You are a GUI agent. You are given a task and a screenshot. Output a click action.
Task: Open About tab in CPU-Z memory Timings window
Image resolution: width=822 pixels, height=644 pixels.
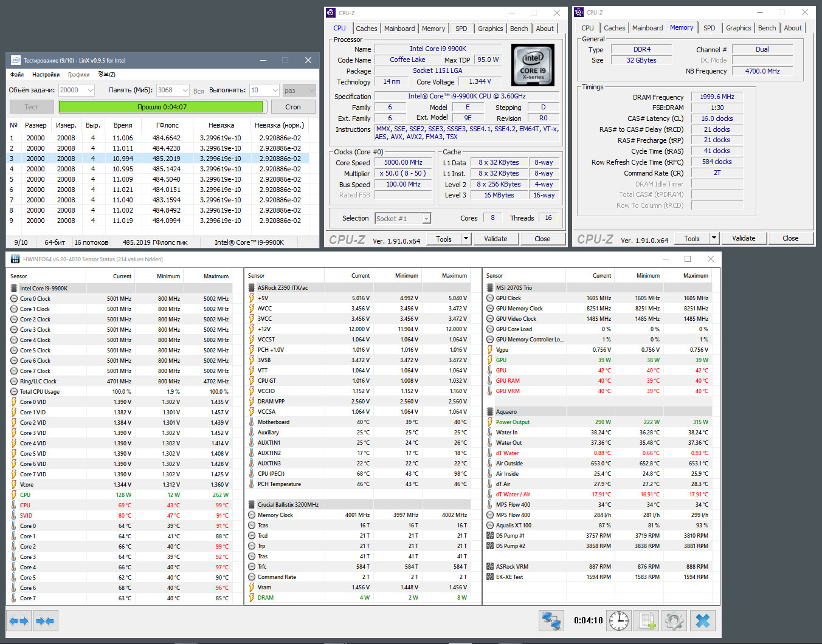pos(793,28)
